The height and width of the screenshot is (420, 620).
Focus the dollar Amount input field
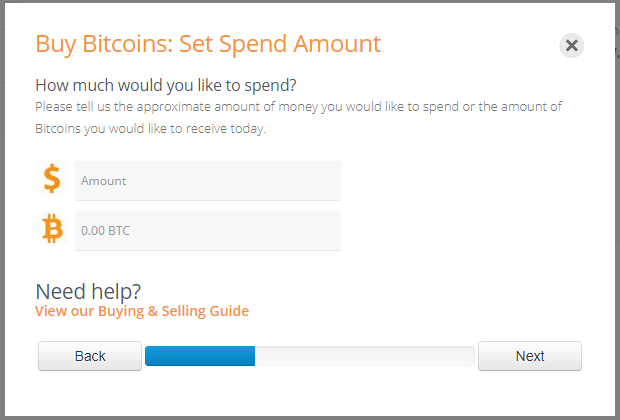(208, 181)
